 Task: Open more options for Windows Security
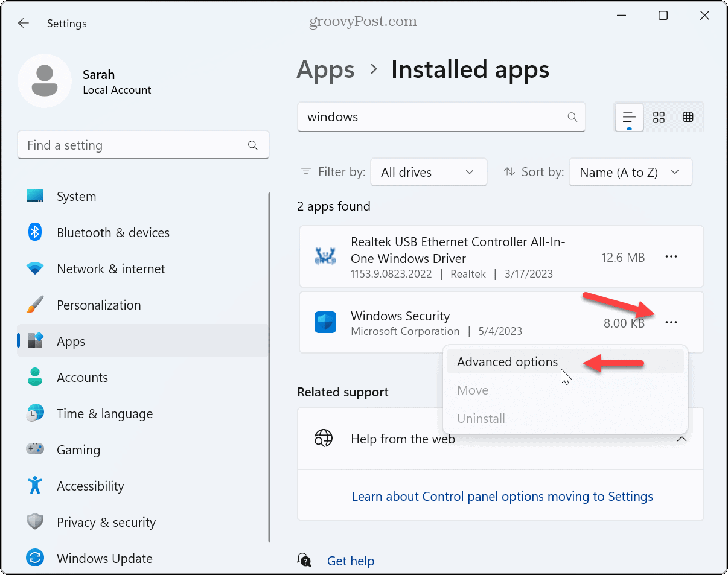pyautogui.click(x=671, y=323)
